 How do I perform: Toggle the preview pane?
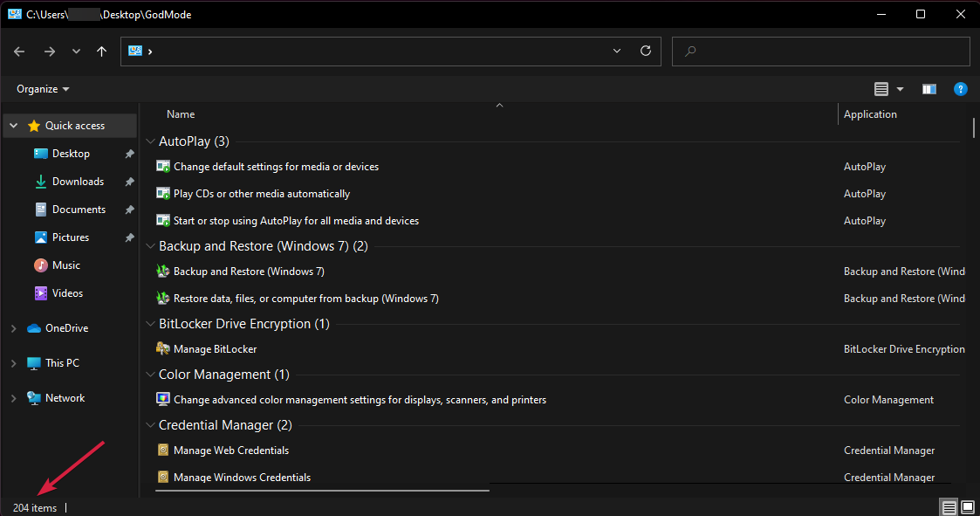[x=929, y=89]
